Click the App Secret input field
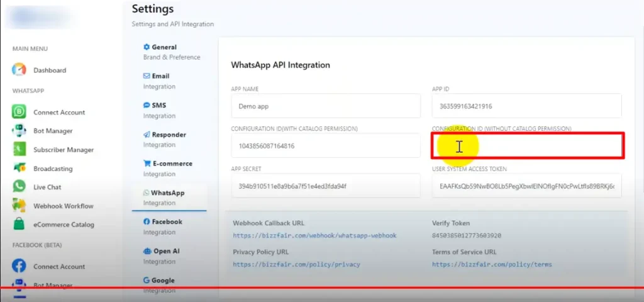The height and width of the screenshot is (302, 644). pyautogui.click(x=325, y=186)
